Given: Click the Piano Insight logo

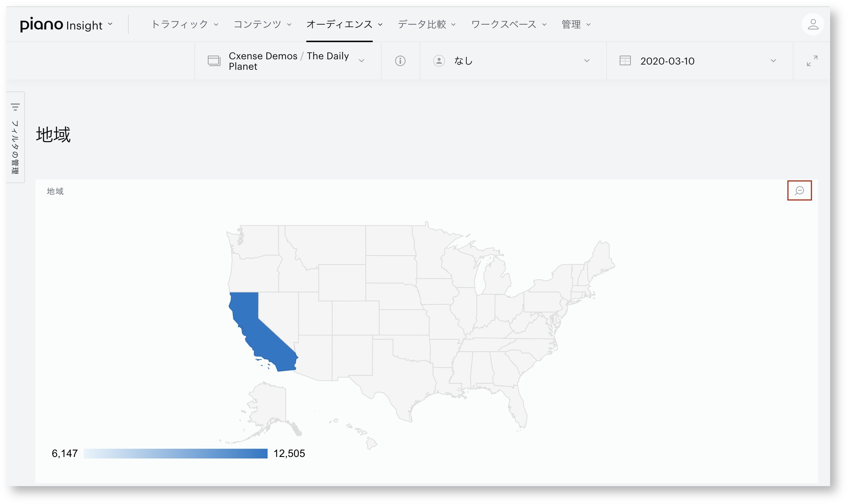Looking at the screenshot, I should point(61,25).
